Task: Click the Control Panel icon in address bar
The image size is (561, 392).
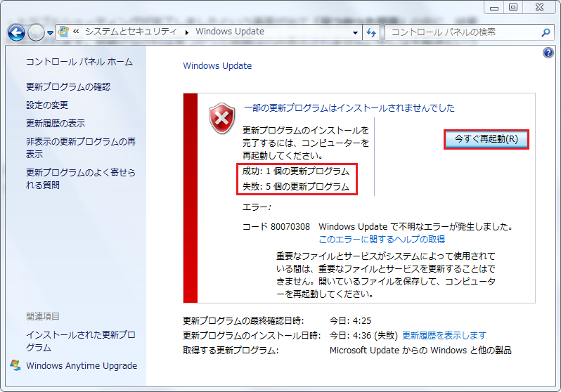Action: pyautogui.click(x=63, y=32)
